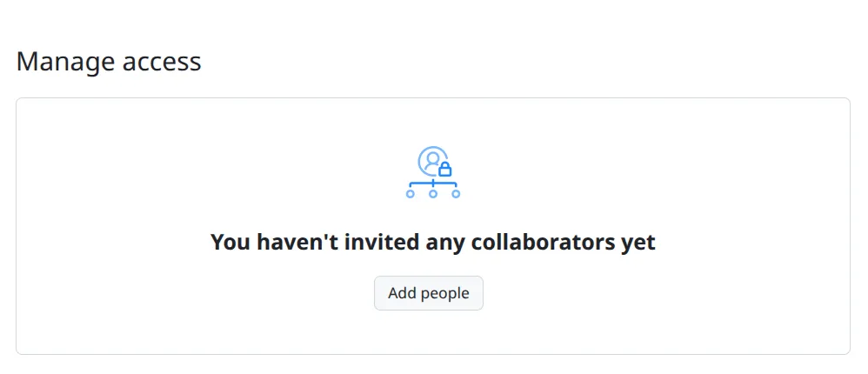Click inside the empty collaborators panel box

click(433, 226)
